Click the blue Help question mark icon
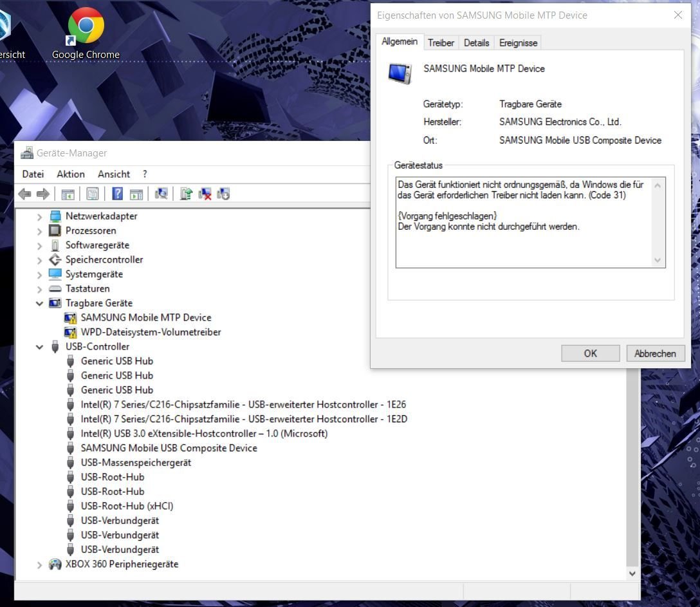The height and width of the screenshot is (607, 700). (117, 193)
